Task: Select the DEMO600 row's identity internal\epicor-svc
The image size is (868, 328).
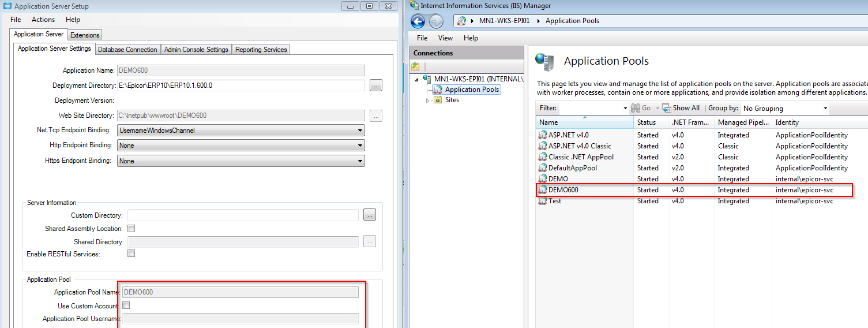Action: (x=804, y=190)
